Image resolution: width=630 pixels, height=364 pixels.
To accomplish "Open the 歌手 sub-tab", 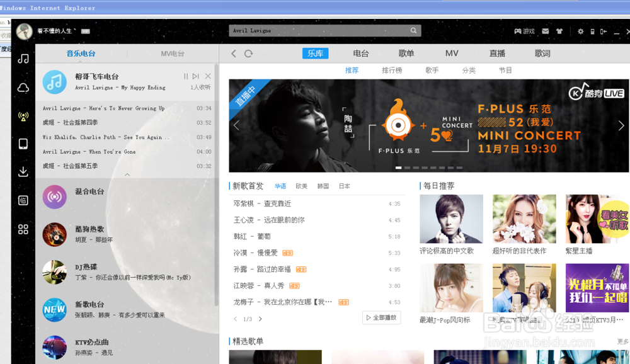I will pyautogui.click(x=432, y=71).
